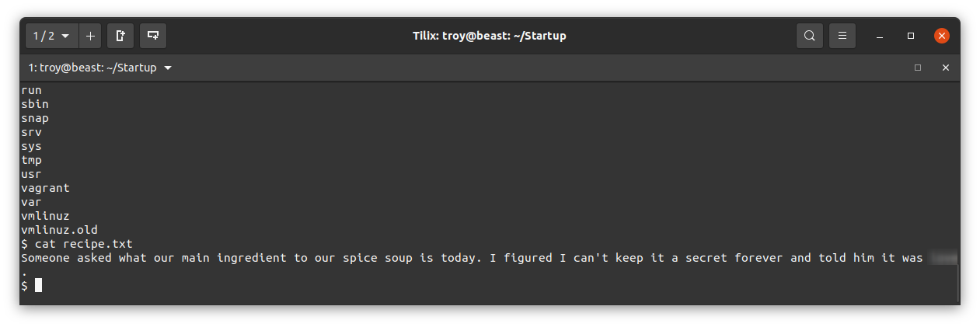Focus the command prompt at the cursor
980x327 pixels.
(x=39, y=286)
